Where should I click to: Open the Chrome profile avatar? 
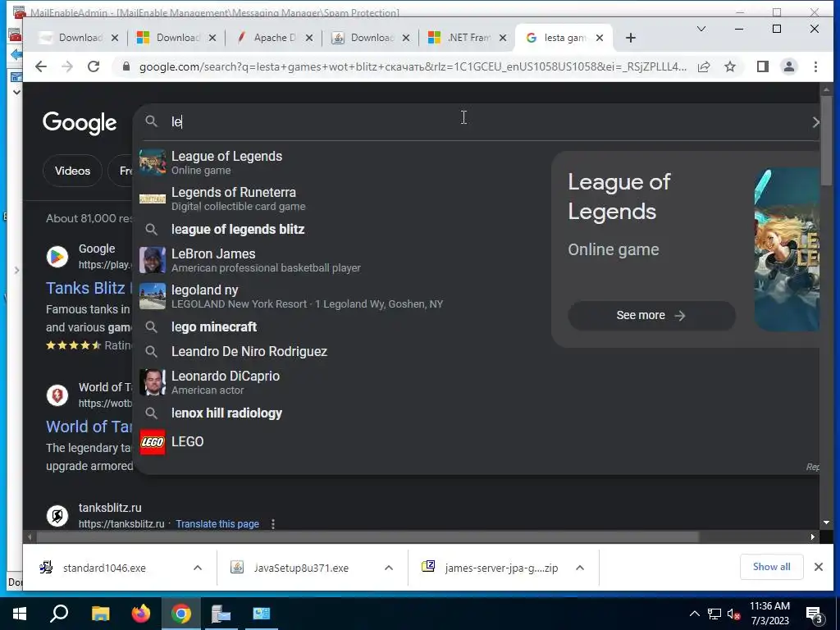point(788,66)
